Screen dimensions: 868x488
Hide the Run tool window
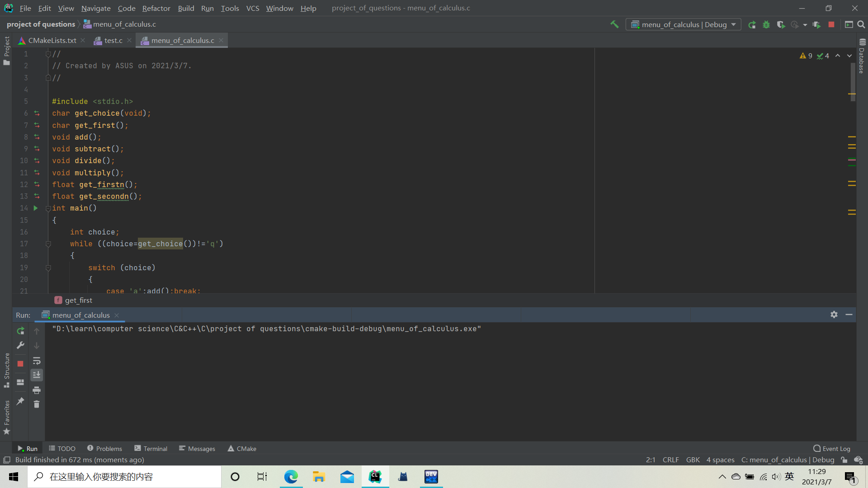coord(849,314)
